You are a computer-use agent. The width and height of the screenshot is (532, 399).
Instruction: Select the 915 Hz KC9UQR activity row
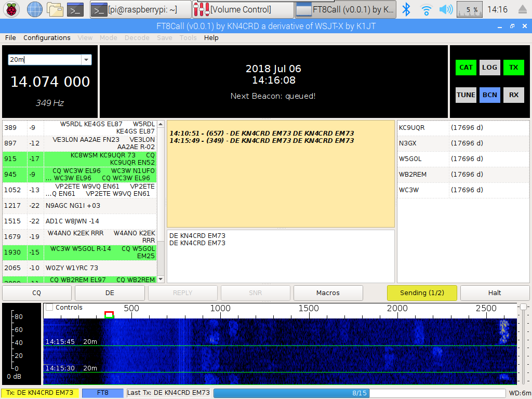79,159
